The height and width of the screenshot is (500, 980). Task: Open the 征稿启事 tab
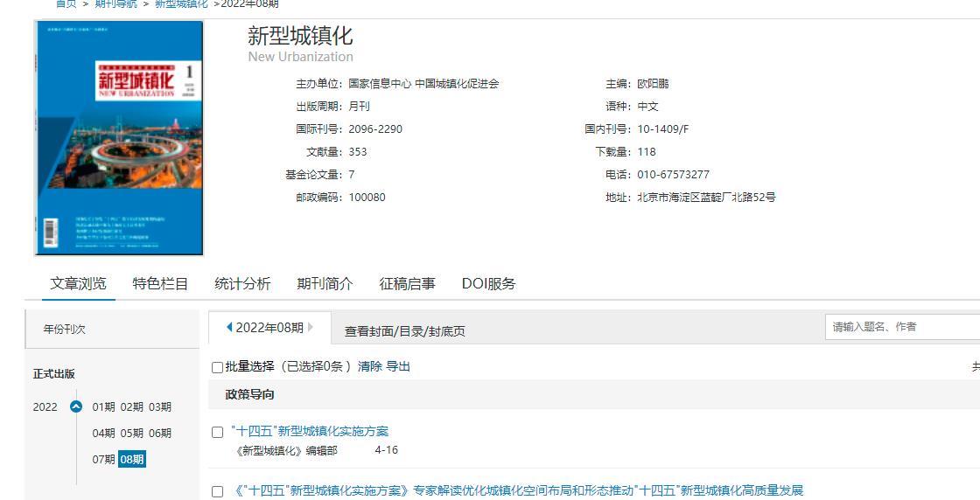coord(407,284)
